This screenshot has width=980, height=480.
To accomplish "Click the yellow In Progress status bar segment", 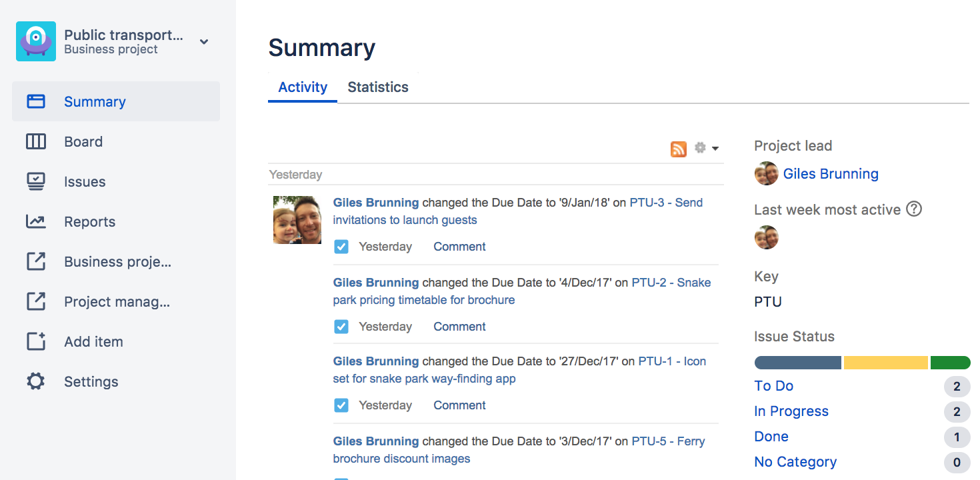I will click(x=885, y=363).
